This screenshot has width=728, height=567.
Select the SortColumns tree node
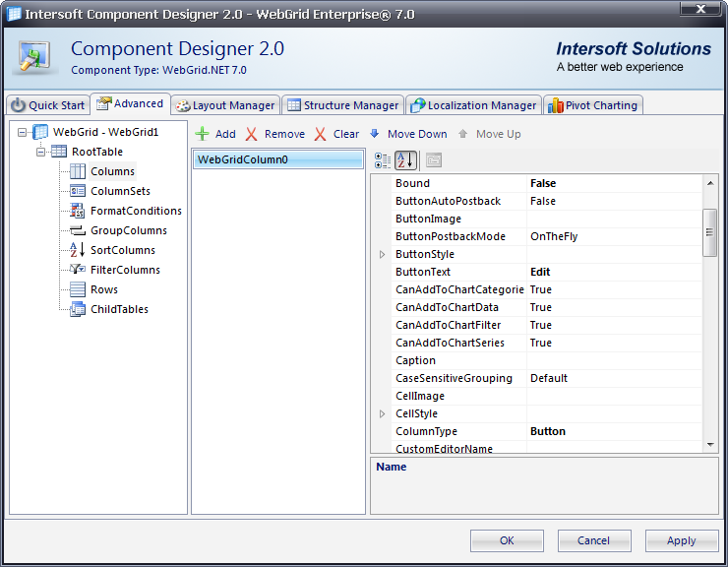(122, 250)
